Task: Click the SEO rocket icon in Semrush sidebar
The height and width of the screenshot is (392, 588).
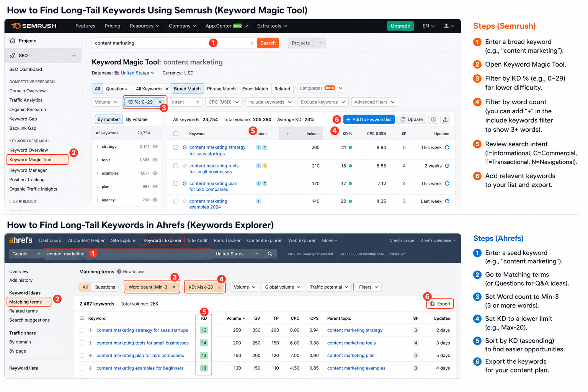Action: [x=13, y=56]
